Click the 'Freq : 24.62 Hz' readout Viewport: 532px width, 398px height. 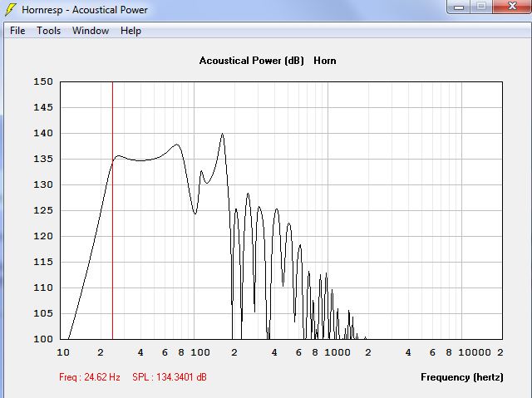(90, 377)
